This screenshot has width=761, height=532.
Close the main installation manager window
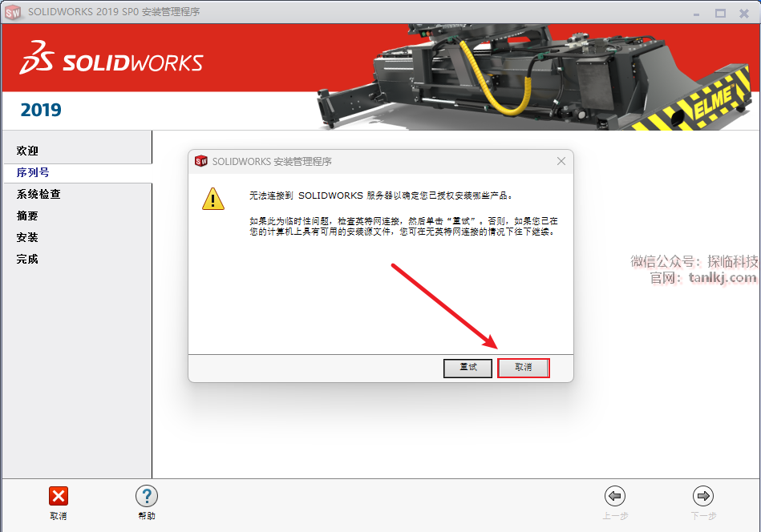point(744,13)
